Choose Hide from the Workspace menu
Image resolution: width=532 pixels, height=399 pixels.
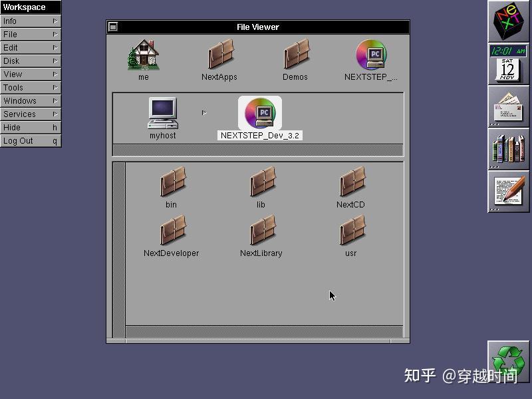coord(31,127)
